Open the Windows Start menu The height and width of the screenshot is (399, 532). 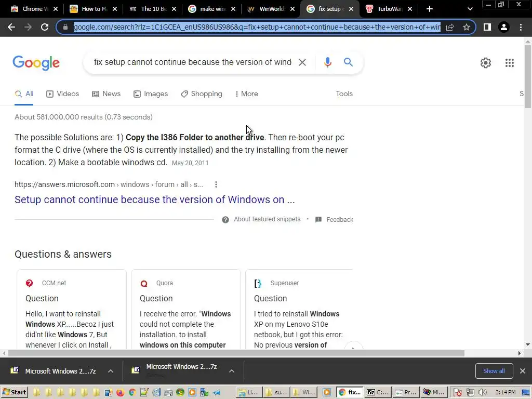tap(14, 393)
